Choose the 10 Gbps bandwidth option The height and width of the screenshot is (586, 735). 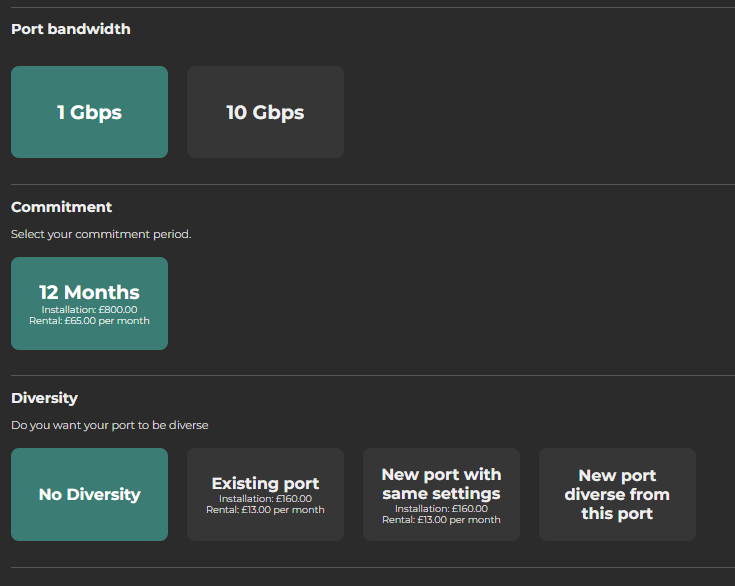coord(265,112)
